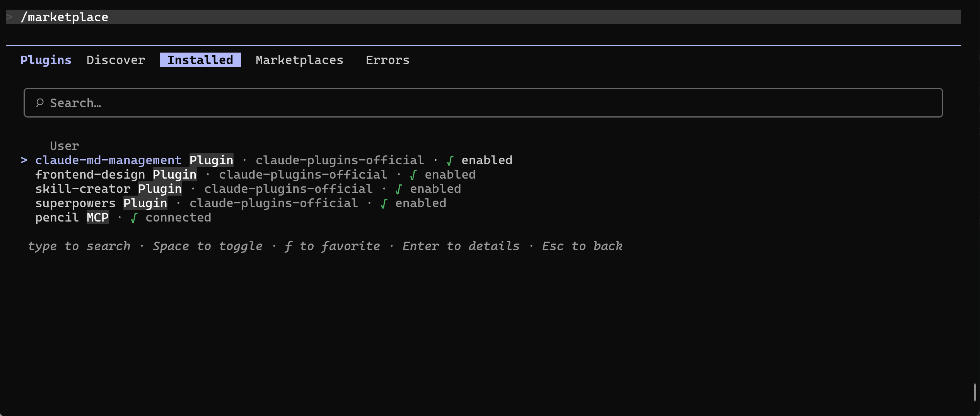Switch to the Discover tab
This screenshot has height=416, width=980.
pos(116,60)
